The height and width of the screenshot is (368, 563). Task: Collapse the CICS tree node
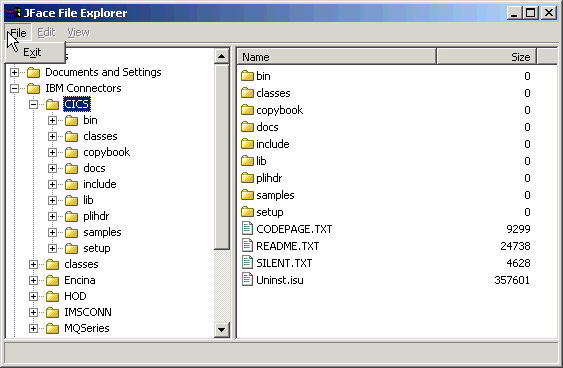coord(33,104)
